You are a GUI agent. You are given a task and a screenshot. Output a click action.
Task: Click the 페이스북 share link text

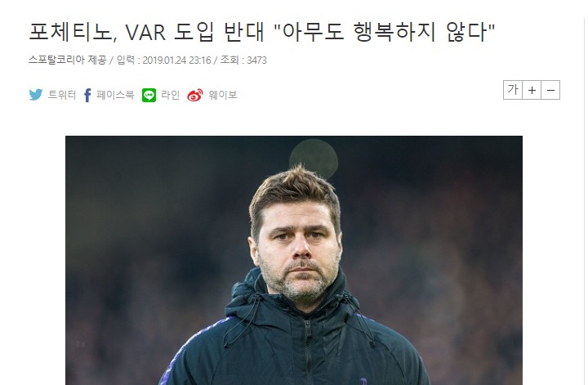115,95
